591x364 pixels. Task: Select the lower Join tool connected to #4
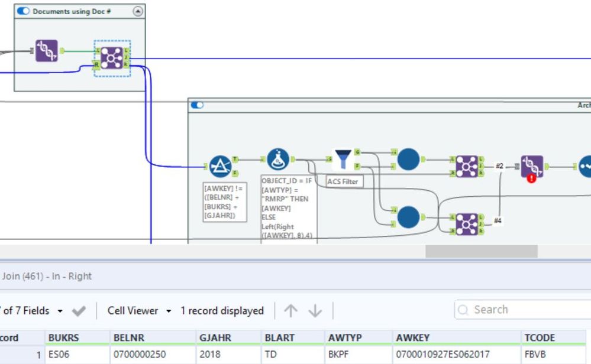coord(467,225)
